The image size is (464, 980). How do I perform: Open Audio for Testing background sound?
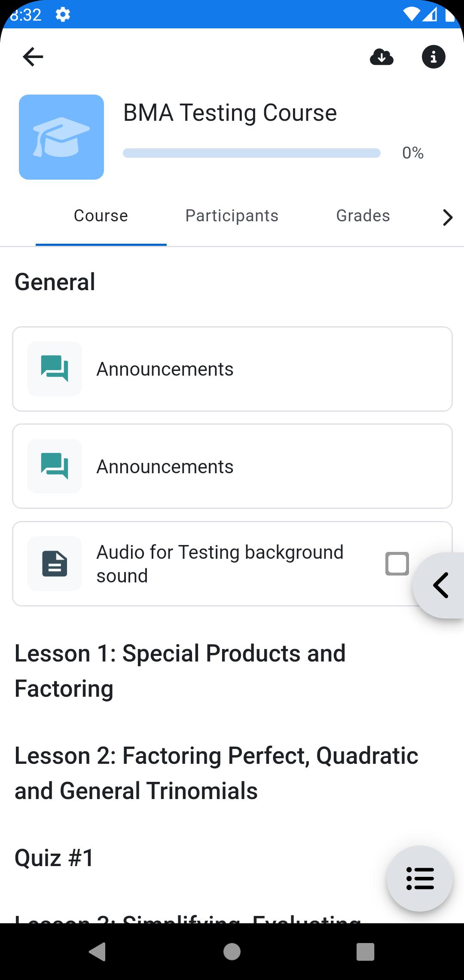[x=220, y=563]
